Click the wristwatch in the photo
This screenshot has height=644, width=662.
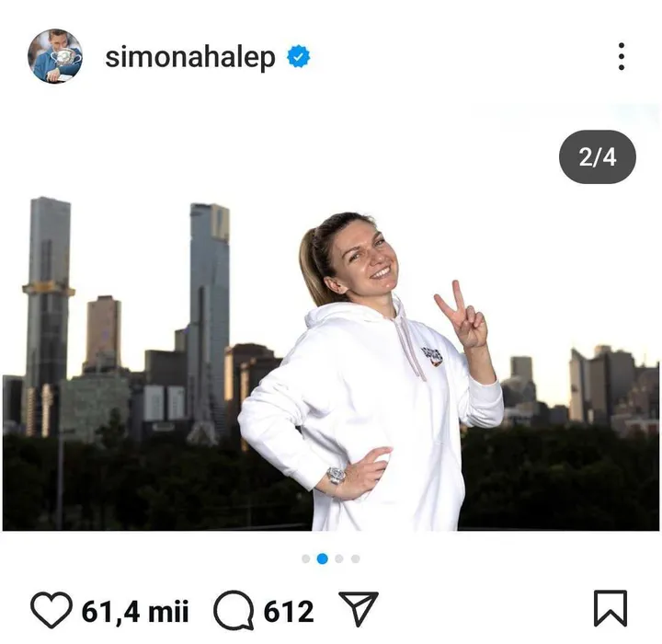pos(337,476)
